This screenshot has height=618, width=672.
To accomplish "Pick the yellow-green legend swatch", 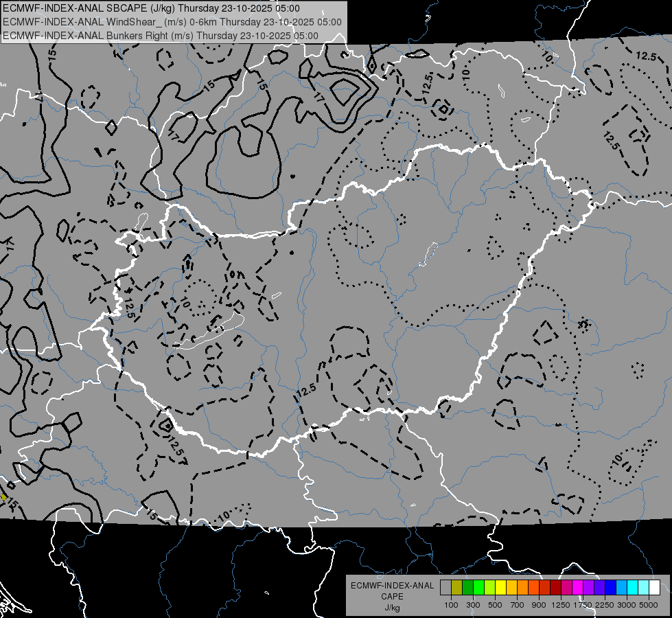I will 490,587.
